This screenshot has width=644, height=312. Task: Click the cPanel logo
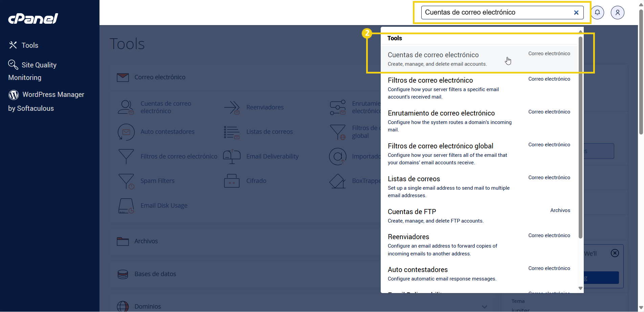tap(33, 18)
